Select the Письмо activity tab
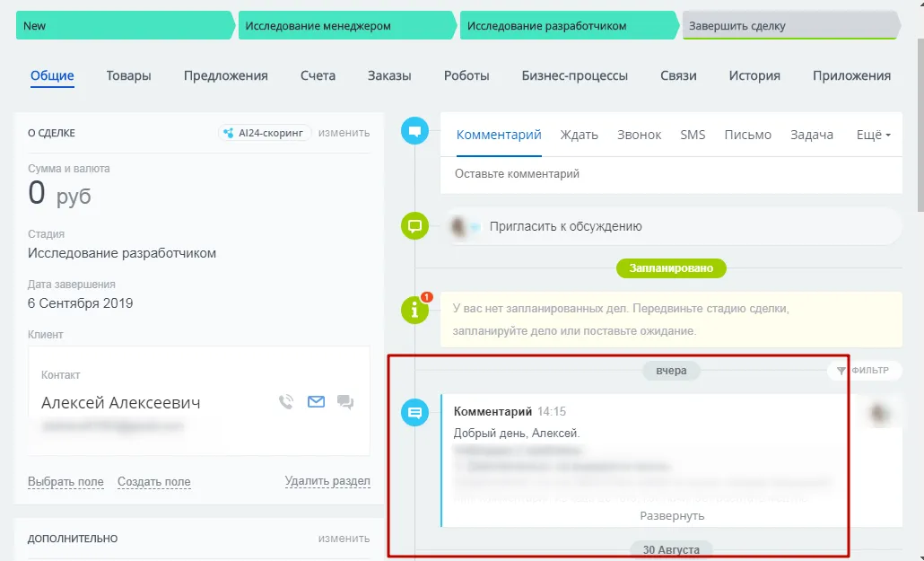This screenshot has width=924, height=561. [747, 134]
